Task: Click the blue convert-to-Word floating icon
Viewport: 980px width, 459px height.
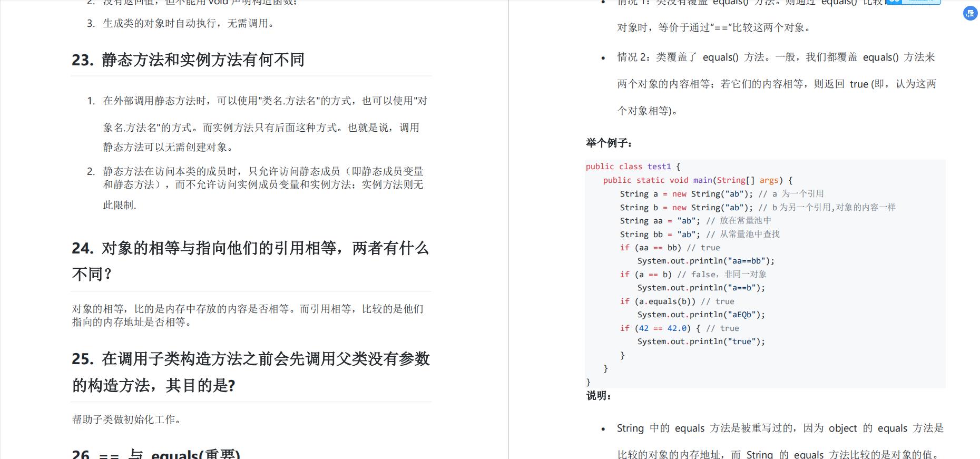Action: 971,14
